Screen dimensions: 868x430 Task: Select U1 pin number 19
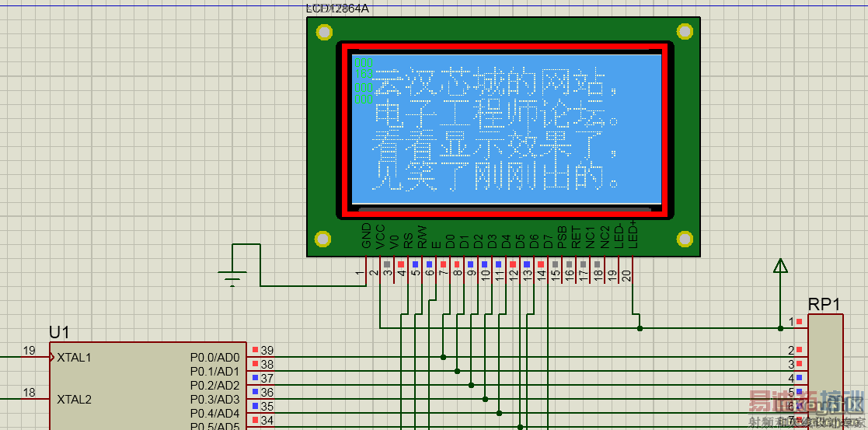tap(30, 350)
